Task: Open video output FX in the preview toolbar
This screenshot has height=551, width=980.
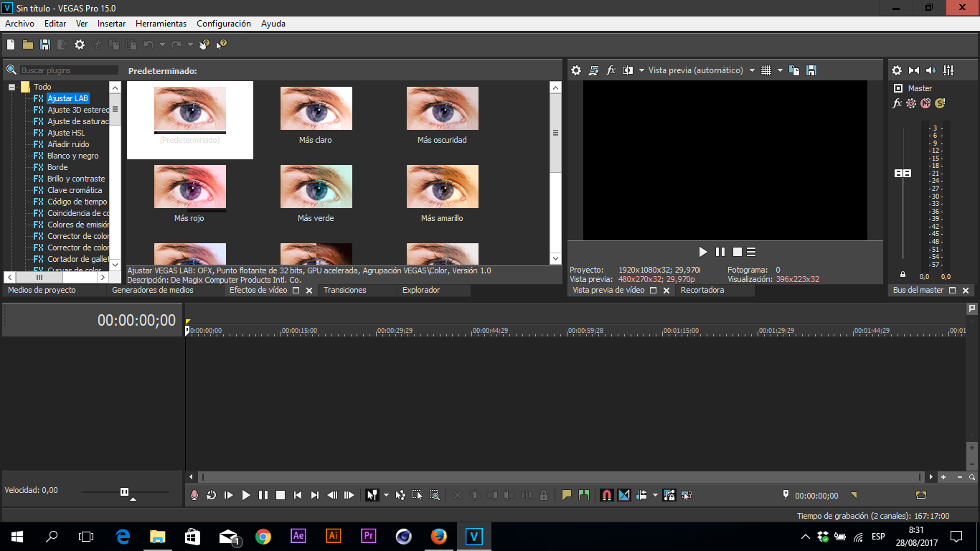Action: 611,70
